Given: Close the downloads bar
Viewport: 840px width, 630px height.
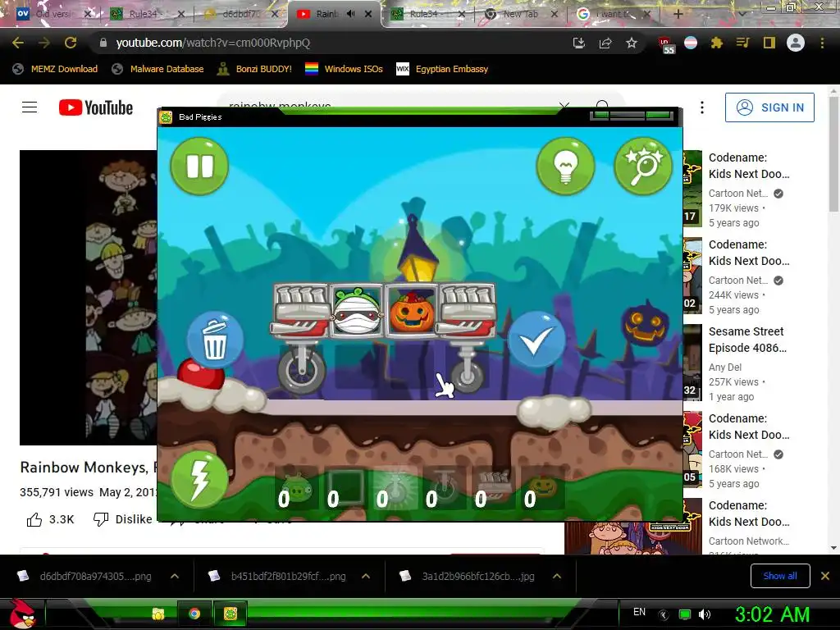Looking at the screenshot, I should tap(825, 576).
